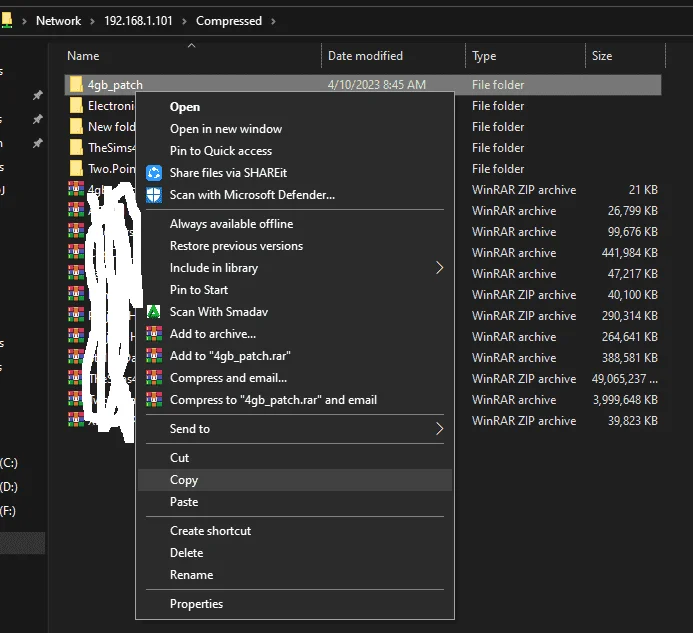Choose Properties at menu bottom
Viewport: 693px width, 633px height.
(x=295, y=604)
